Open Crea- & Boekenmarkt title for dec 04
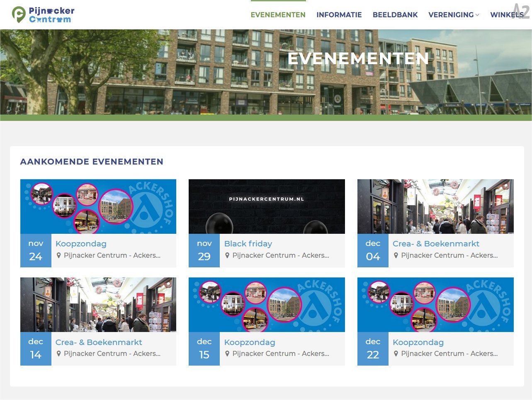 point(436,244)
